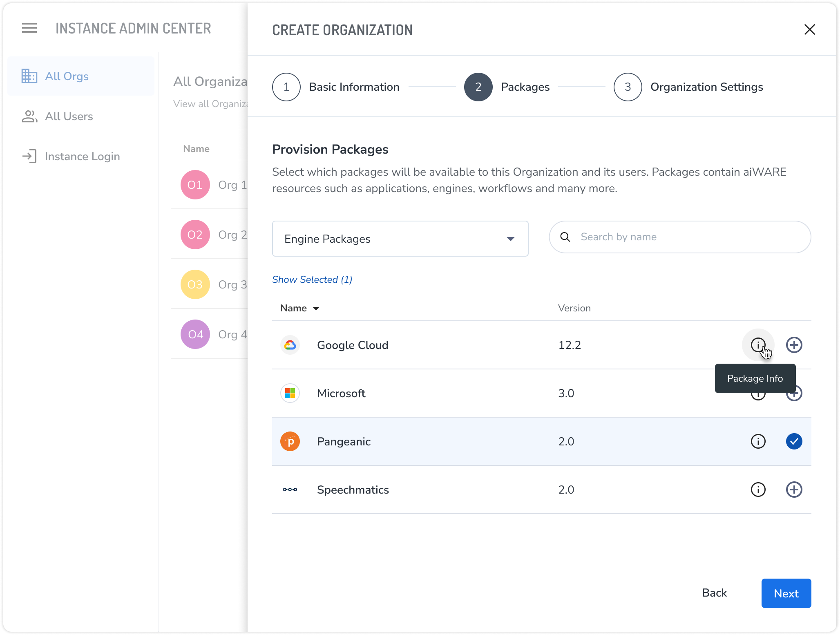This screenshot has height=635, width=840.
Task: Click the Next button
Action: 786,593
